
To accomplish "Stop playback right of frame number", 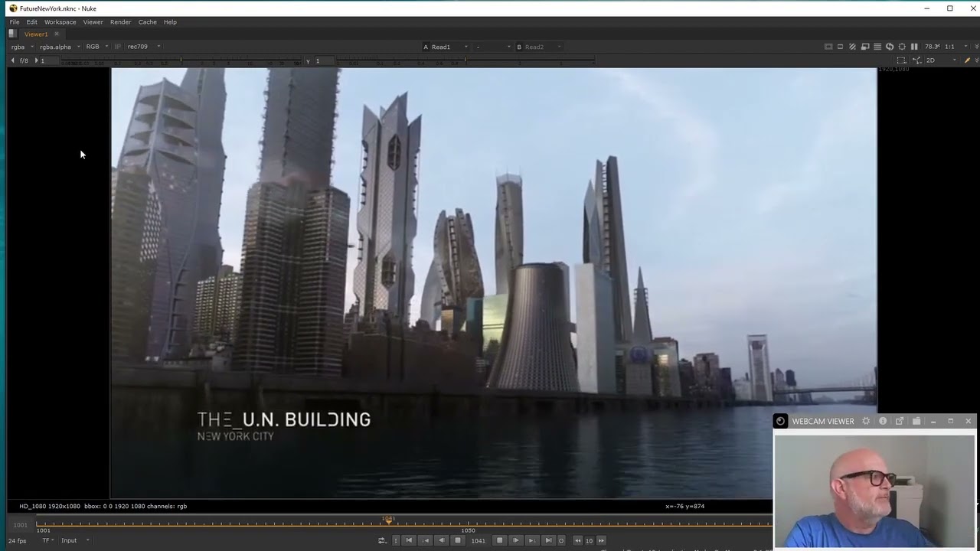I will [x=499, y=540].
